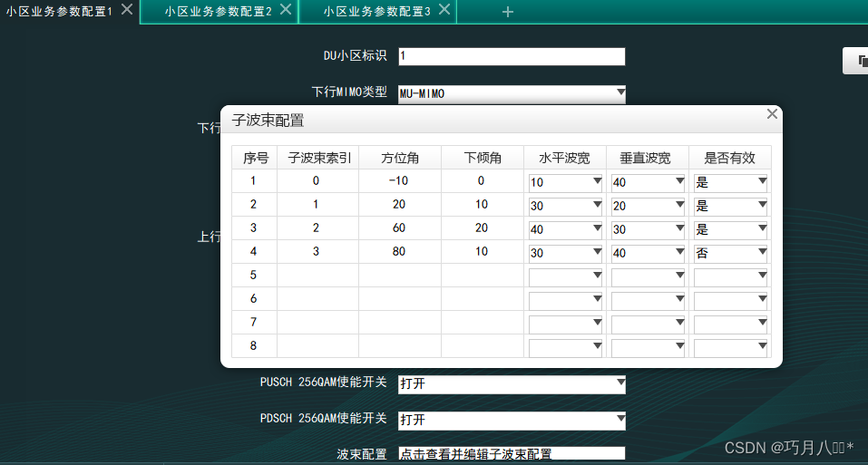Click 方位角 cell showing 60
This screenshot has height=465, width=868.
click(400, 228)
